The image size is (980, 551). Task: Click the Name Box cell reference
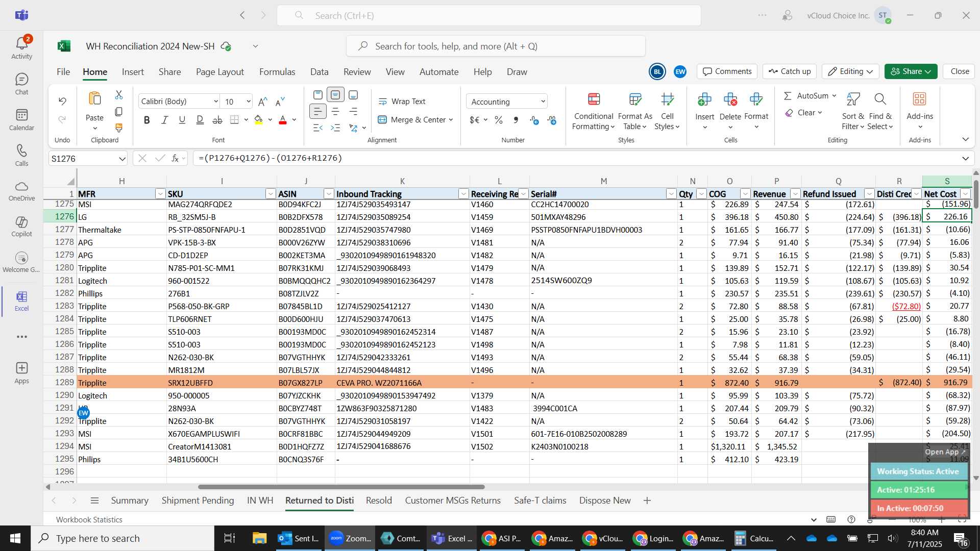(88, 159)
